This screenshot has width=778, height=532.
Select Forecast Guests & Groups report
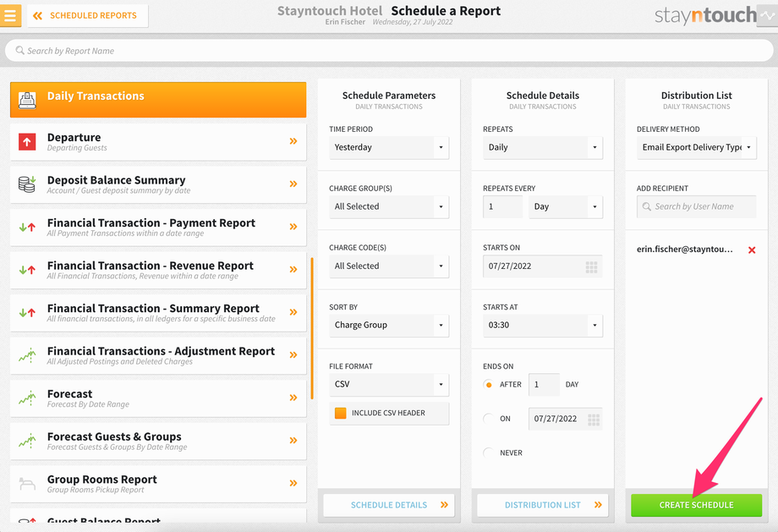(158, 441)
